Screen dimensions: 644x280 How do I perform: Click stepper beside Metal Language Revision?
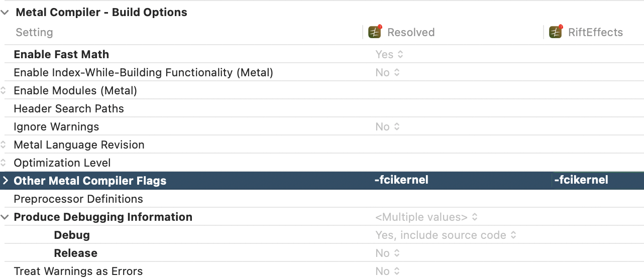[4, 145]
